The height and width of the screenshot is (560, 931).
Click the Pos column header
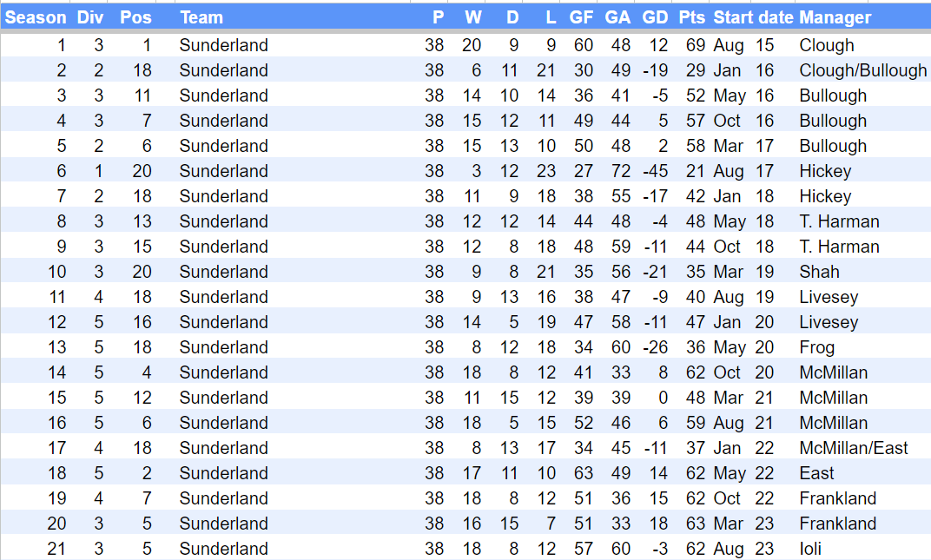tap(135, 17)
